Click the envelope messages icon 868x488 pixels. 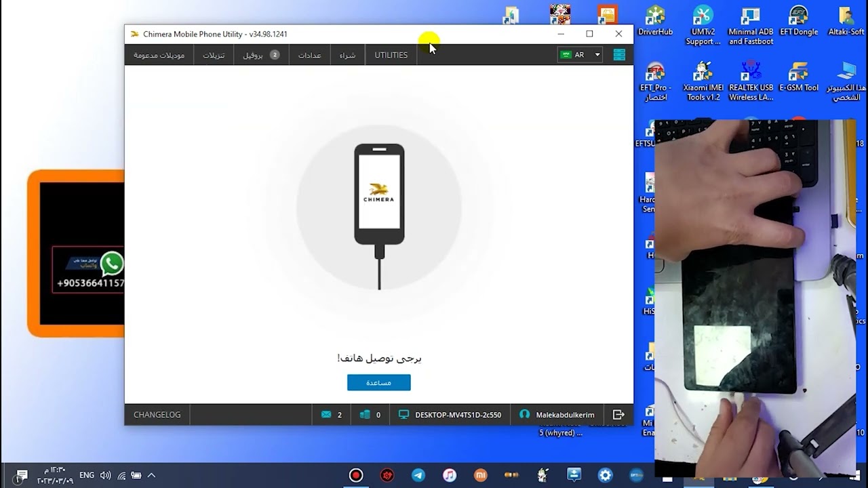coord(326,415)
